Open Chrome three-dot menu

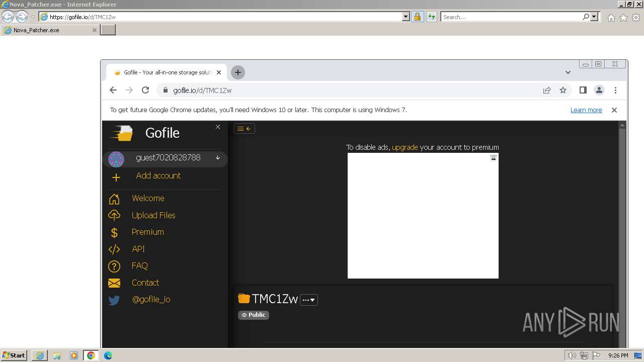click(x=615, y=90)
